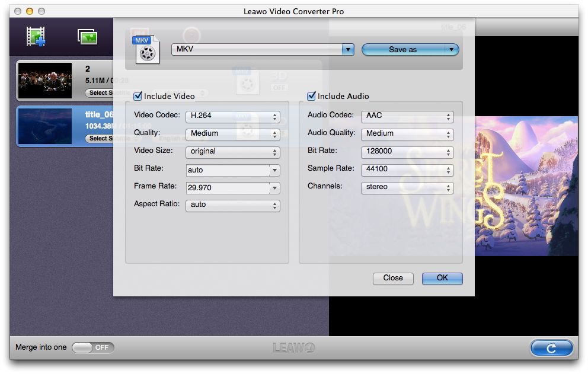
Task: Open the Sample Rate 44100 dropdown
Action: [x=407, y=170]
